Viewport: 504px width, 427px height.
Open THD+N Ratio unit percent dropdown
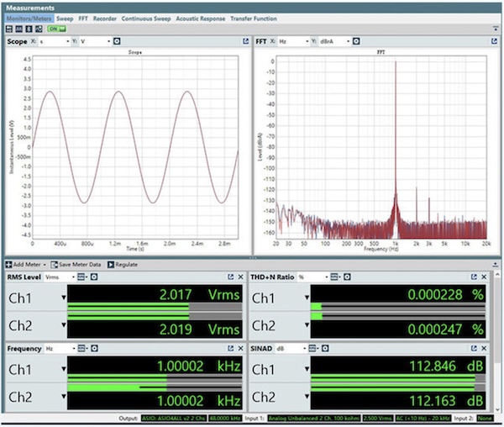(313, 277)
